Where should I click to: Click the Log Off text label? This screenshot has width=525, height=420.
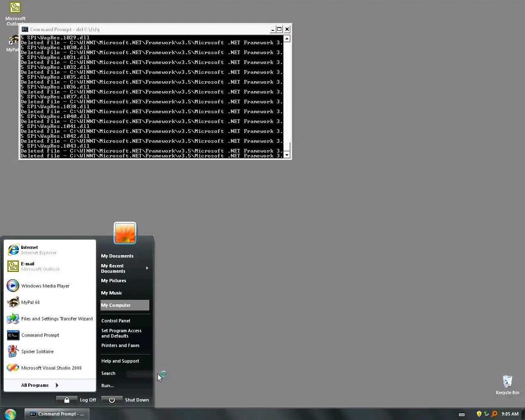(x=88, y=400)
